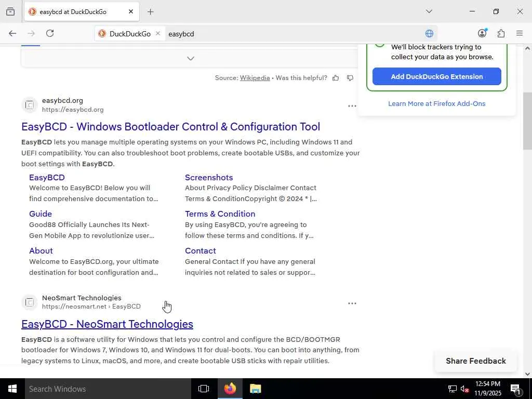This screenshot has height=399, width=532.
Task: Select the easybcd at DuckDuckGo tab
Action: [82, 12]
